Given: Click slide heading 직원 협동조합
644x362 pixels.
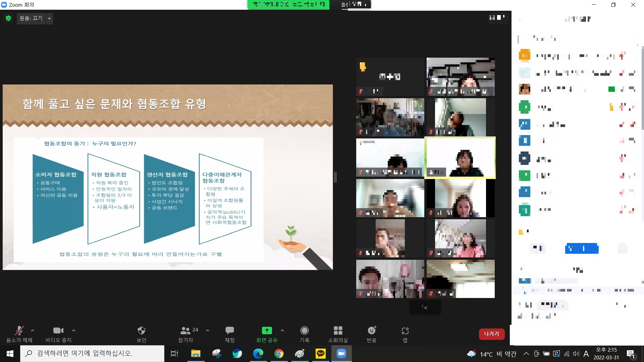Looking at the screenshot, I should (109, 175).
